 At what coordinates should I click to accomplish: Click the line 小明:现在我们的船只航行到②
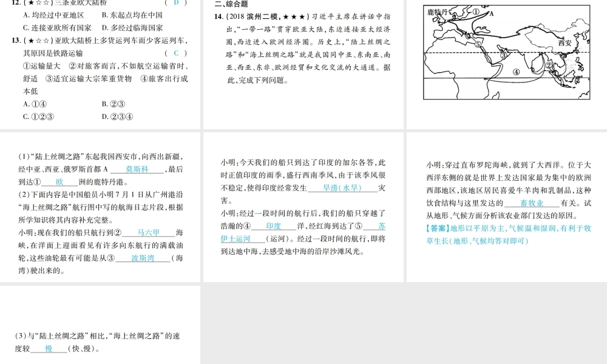tap(101, 233)
